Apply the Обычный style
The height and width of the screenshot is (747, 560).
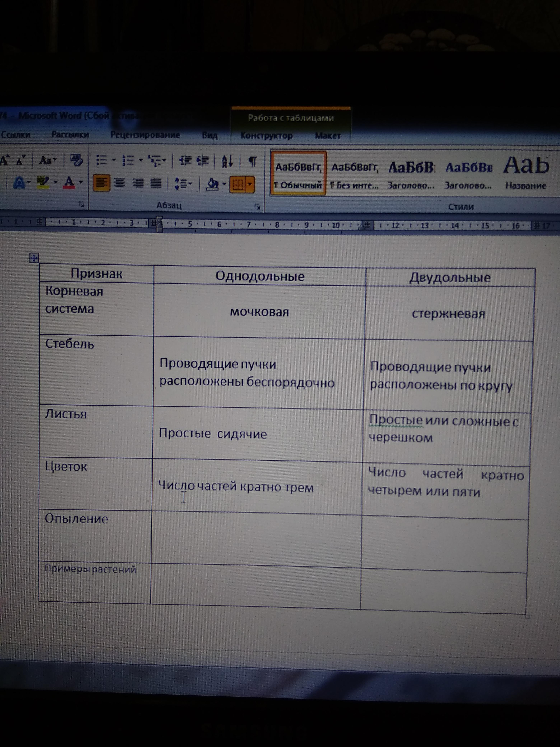[298, 174]
